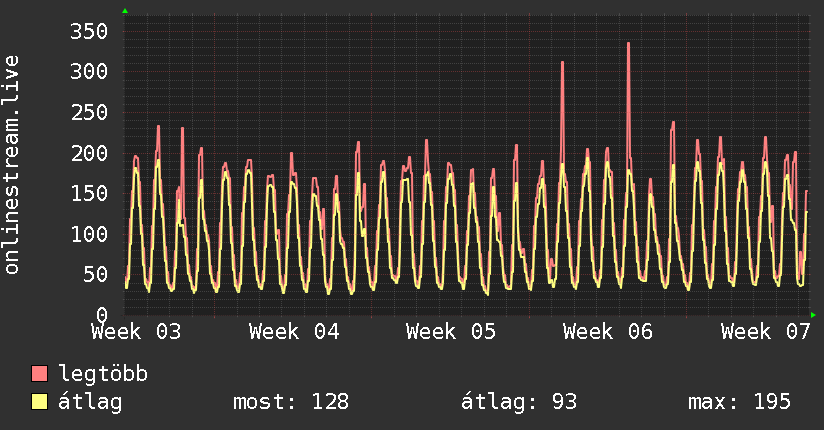Click the Week 05 axis label
824x430 pixels.
click(451, 332)
